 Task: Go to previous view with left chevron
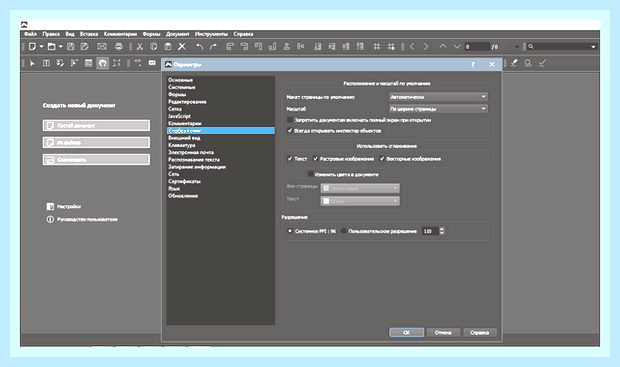[x=412, y=47]
